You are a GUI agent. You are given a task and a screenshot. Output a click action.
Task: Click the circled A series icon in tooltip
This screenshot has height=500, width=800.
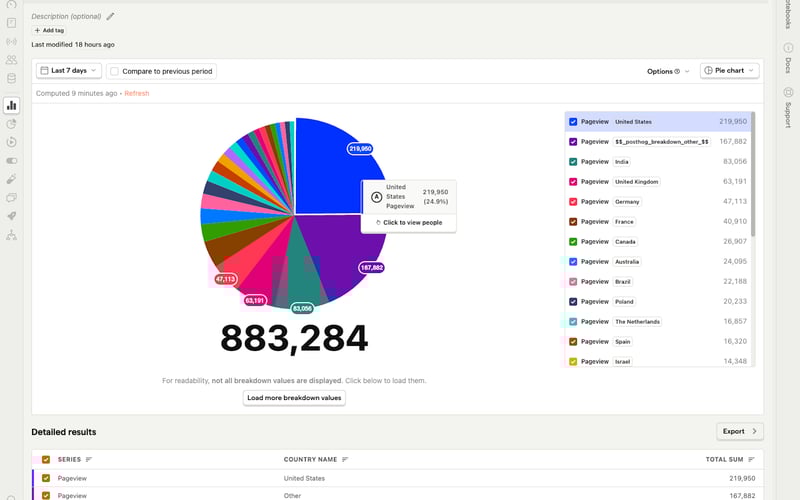coord(377,197)
